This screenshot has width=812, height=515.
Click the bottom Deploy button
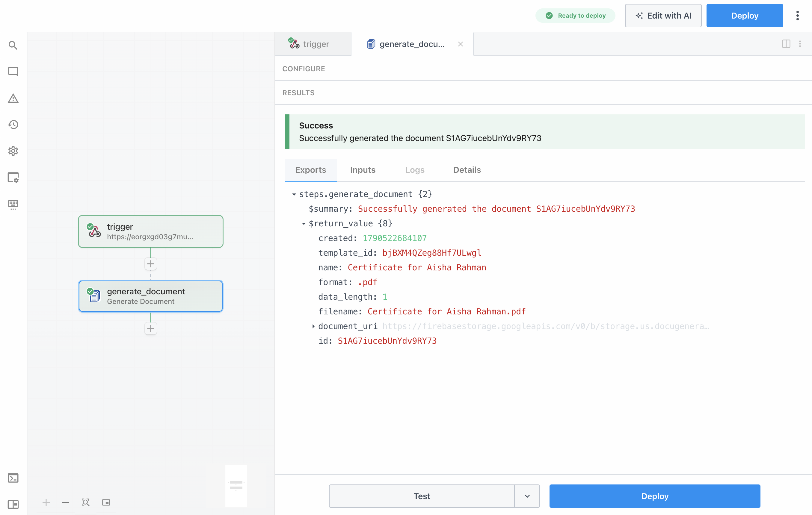coord(654,496)
